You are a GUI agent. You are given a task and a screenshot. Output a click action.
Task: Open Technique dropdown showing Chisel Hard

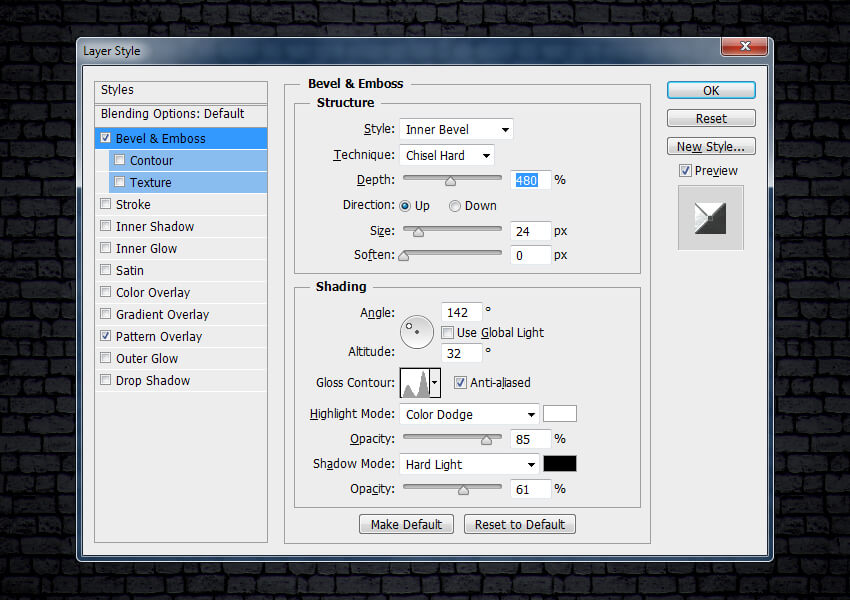(446, 155)
